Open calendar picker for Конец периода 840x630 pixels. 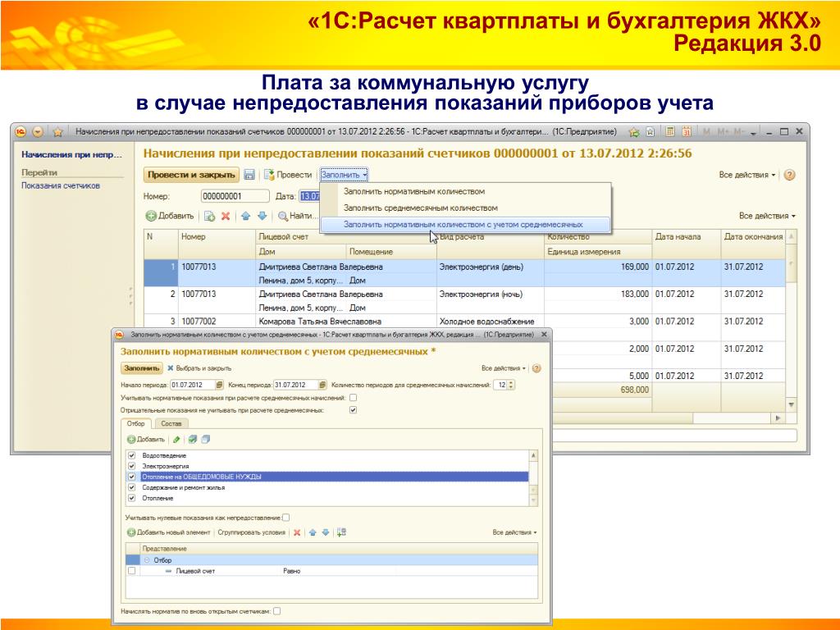(x=322, y=385)
